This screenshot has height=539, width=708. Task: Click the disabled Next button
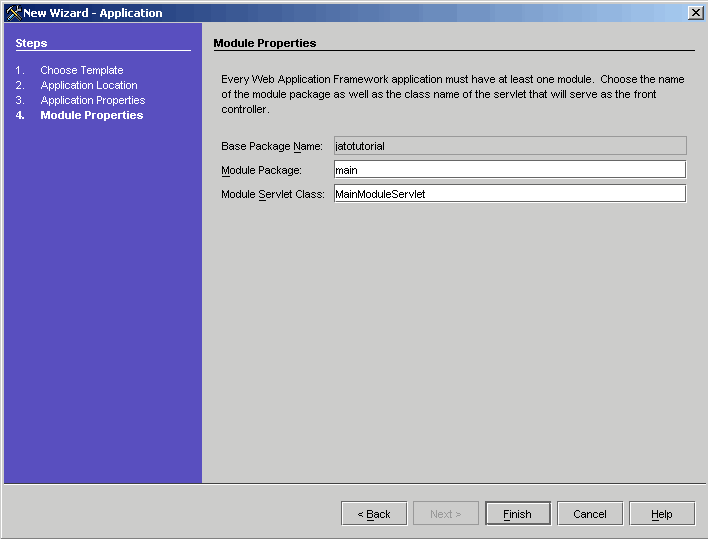446,514
